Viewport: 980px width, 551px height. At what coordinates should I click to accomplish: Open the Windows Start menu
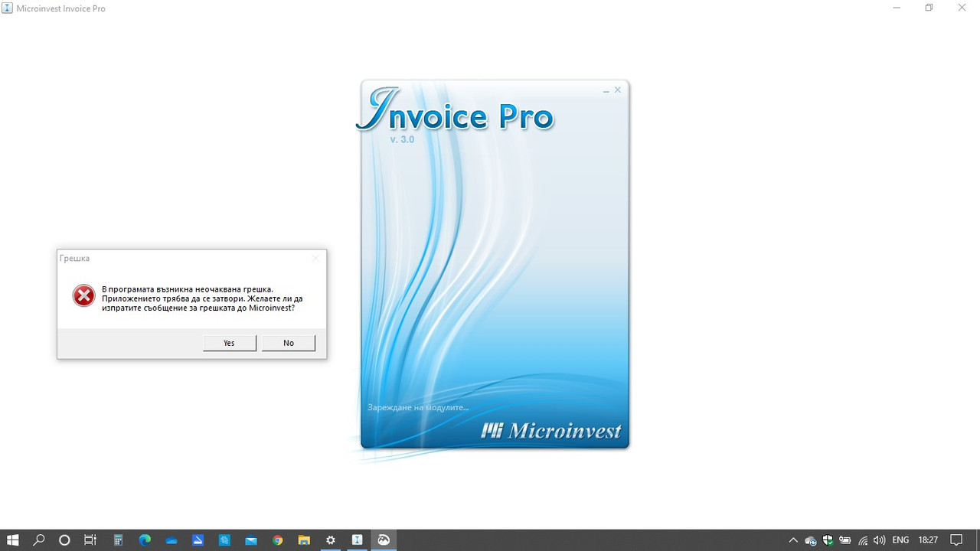point(13,540)
